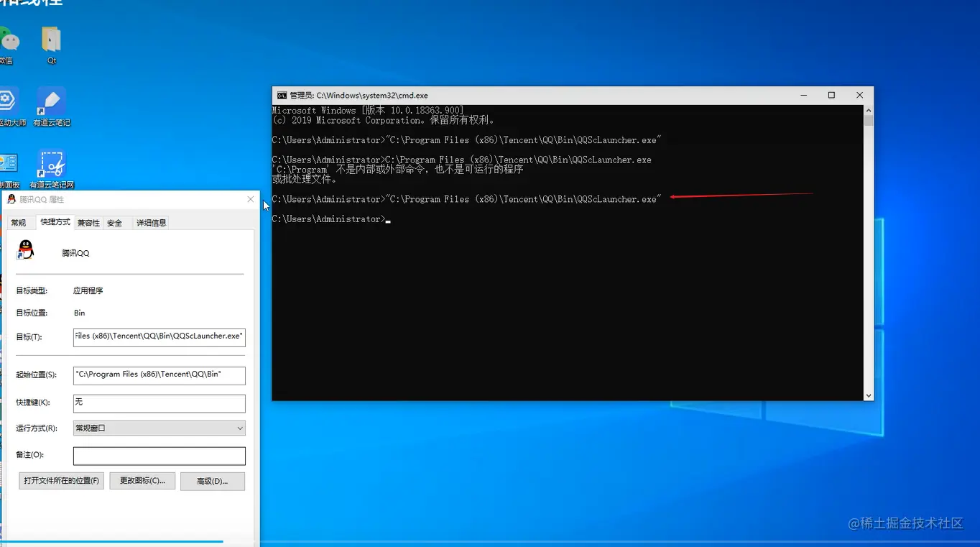
Task: Click the 'Microsoft Windows [版本 10.0.18363.900]' line
Action: [368, 111]
